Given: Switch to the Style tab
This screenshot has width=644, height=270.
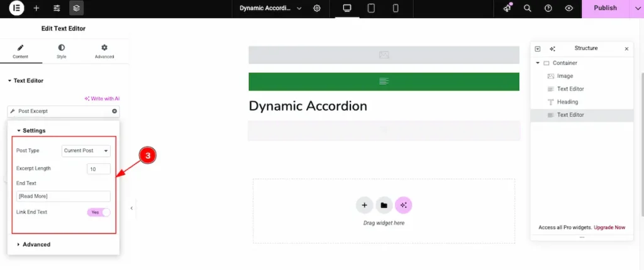Looking at the screenshot, I should 61,51.
